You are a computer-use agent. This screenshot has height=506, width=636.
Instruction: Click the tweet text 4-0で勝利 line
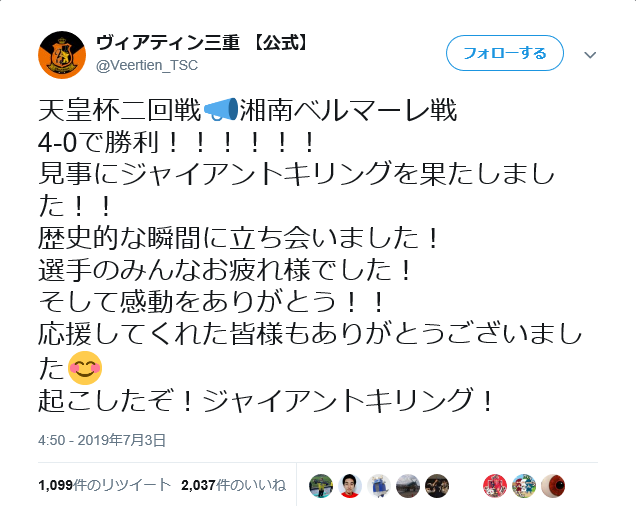pyautogui.click(x=176, y=142)
